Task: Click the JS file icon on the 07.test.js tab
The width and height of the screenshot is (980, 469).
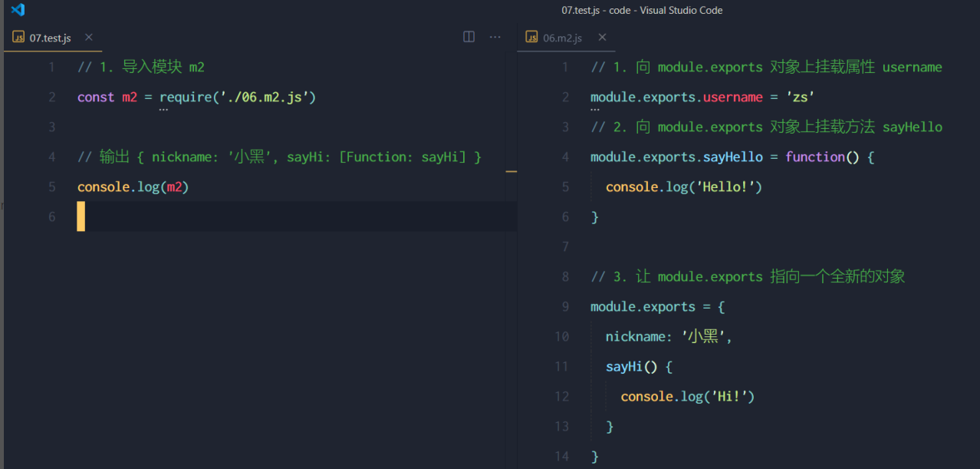Action: point(18,38)
